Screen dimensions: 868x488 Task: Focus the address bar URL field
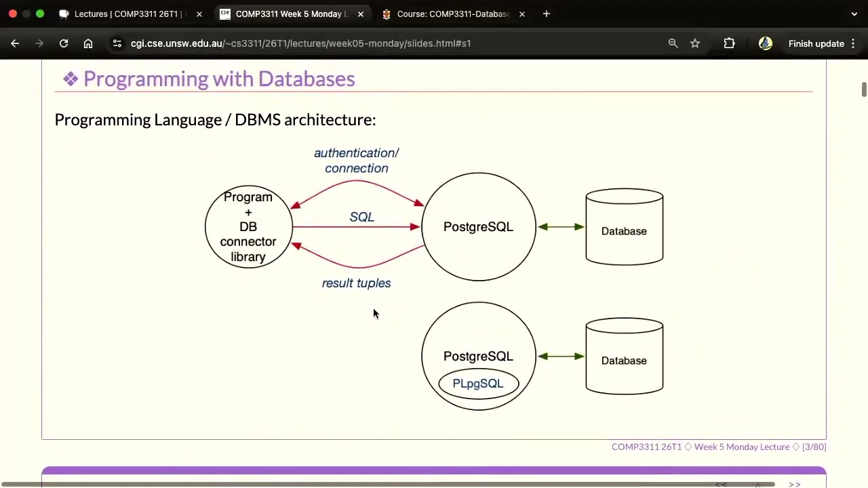coord(300,43)
